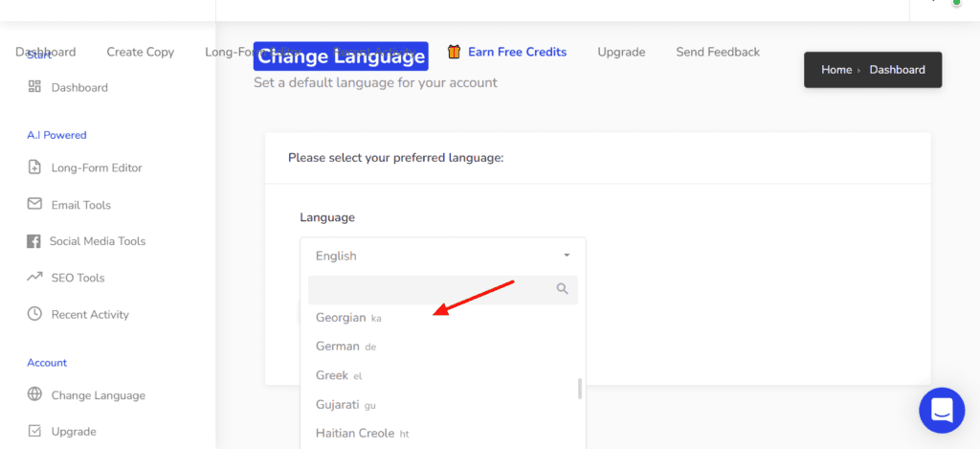Open the chat support bubble
Image resolution: width=980 pixels, height=449 pixels.
pos(941,411)
